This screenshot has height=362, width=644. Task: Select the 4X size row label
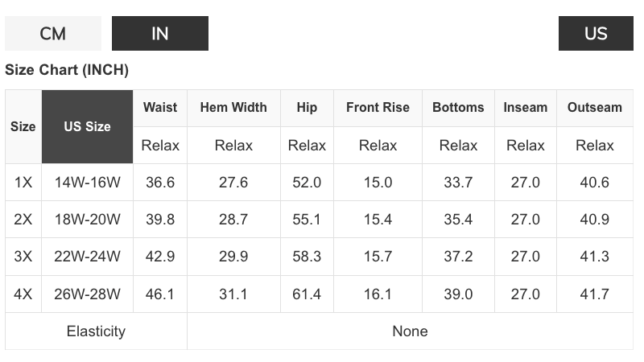coord(23,294)
